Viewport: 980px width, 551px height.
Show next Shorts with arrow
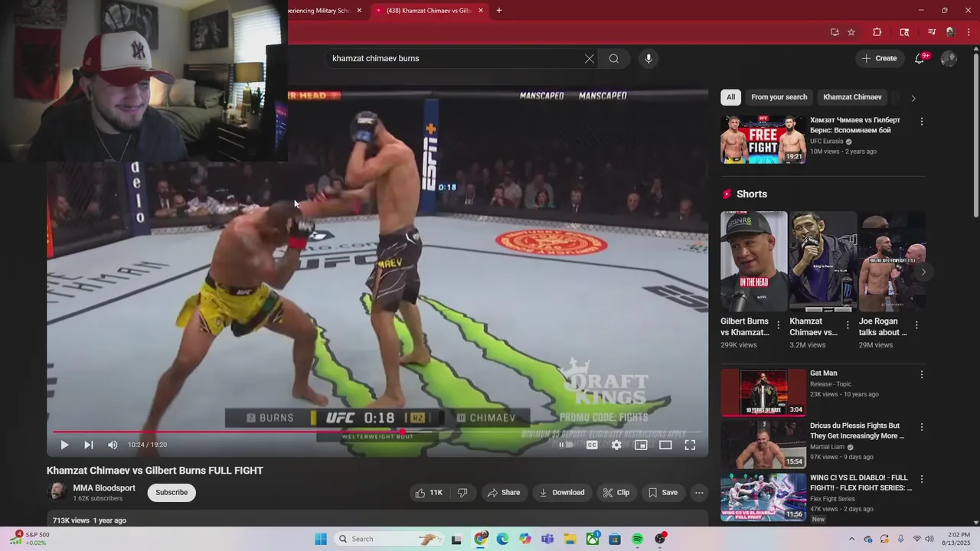click(923, 272)
